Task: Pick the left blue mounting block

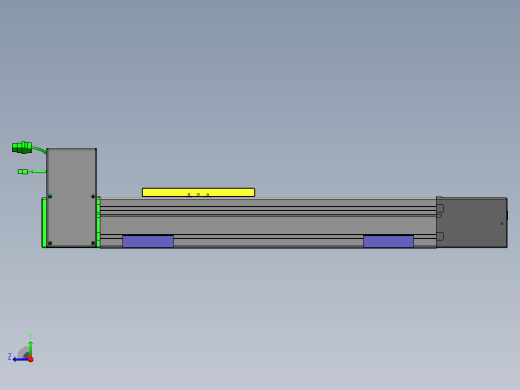Action: pos(148,241)
